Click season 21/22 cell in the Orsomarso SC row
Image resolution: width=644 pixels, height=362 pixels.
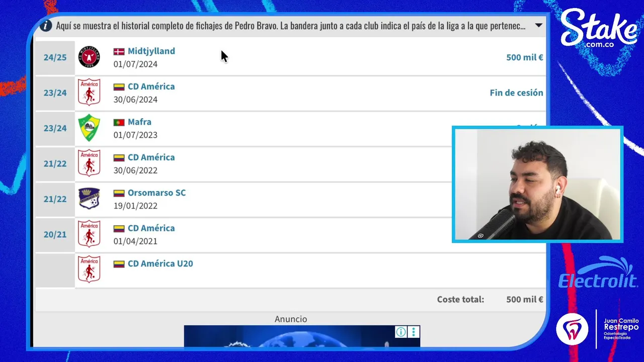click(55, 199)
